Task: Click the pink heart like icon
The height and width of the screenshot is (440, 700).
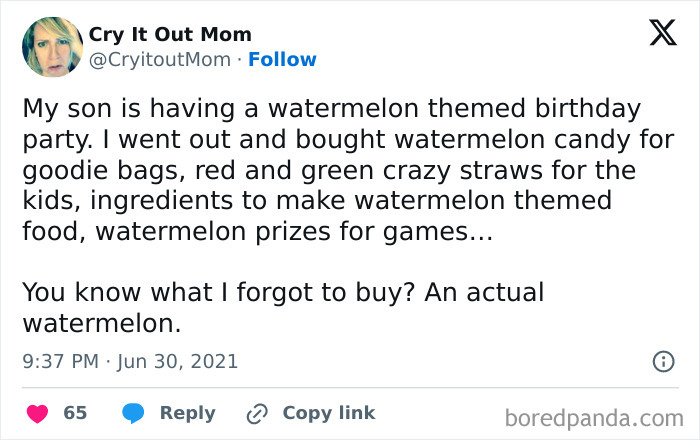Action: coord(37,413)
